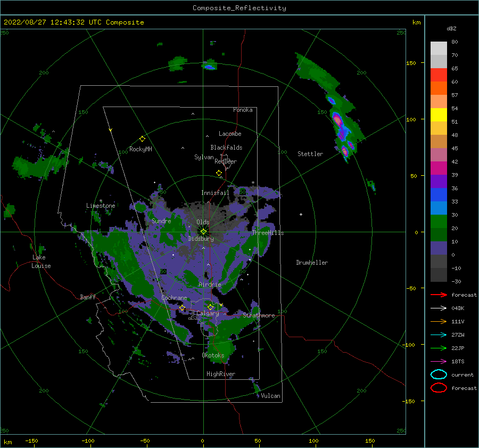Click the white 04DK arrow in legend
This screenshot has width=479, height=448.
click(439, 308)
